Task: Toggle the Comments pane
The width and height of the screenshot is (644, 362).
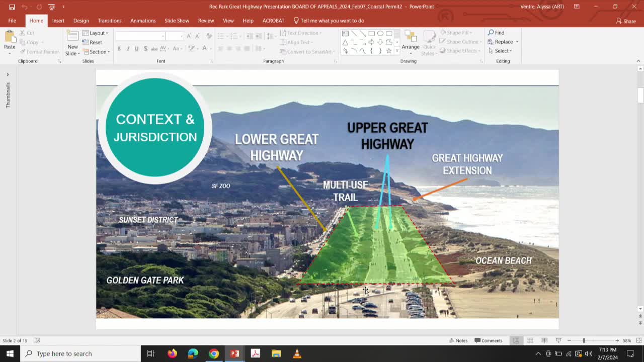Action: pyautogui.click(x=488, y=340)
